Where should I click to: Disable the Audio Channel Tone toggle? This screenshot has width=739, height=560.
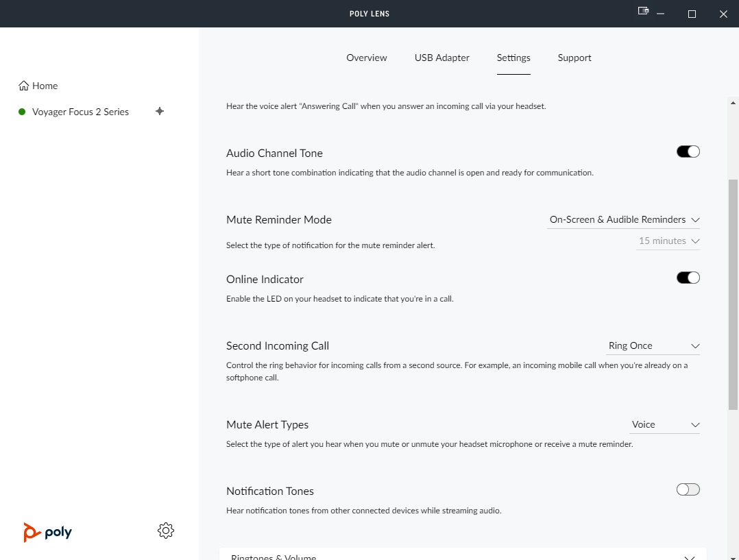point(688,151)
